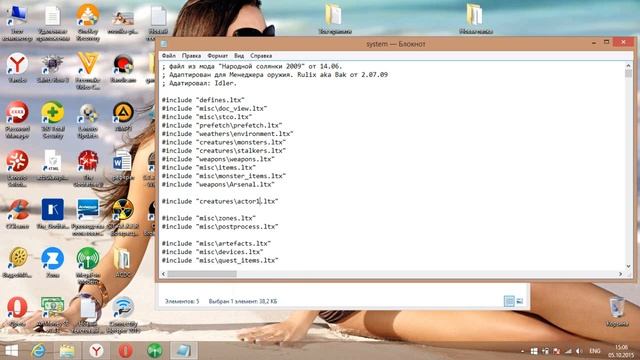This screenshot has width=640, height=360.
Task: Click the line #include "creatures\actor1.ltx"
Action: [220, 201]
